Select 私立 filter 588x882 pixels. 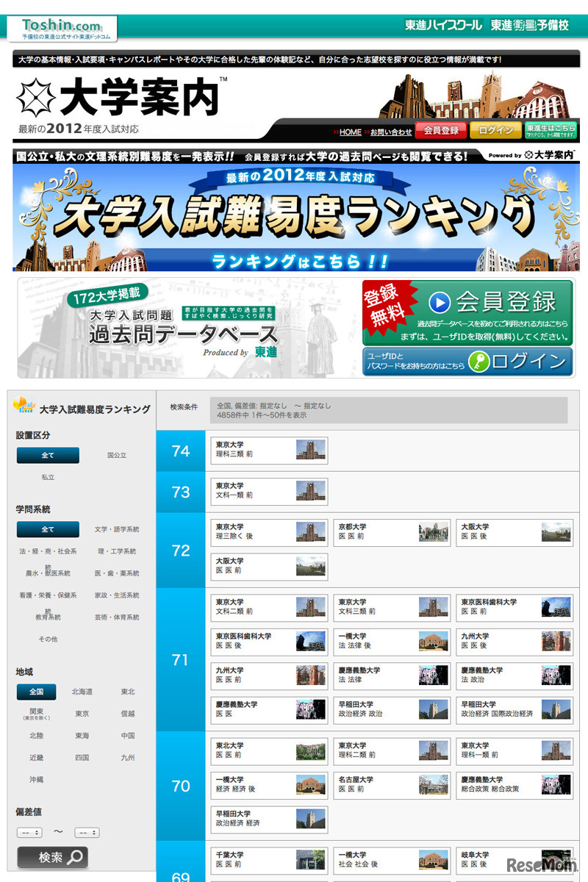tap(48, 477)
